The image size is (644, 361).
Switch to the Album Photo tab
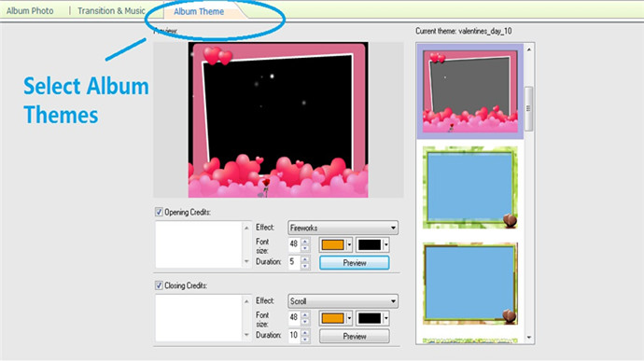tap(30, 10)
